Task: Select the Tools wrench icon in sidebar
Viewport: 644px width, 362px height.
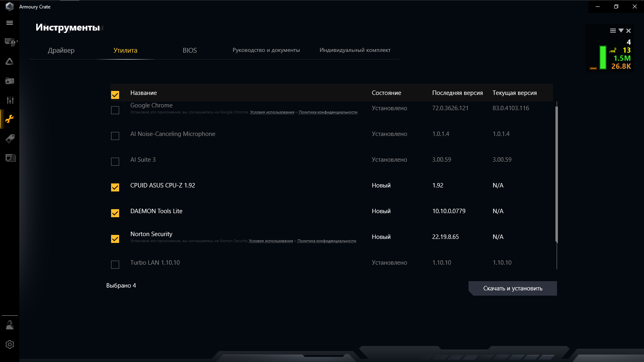Action: (x=10, y=119)
